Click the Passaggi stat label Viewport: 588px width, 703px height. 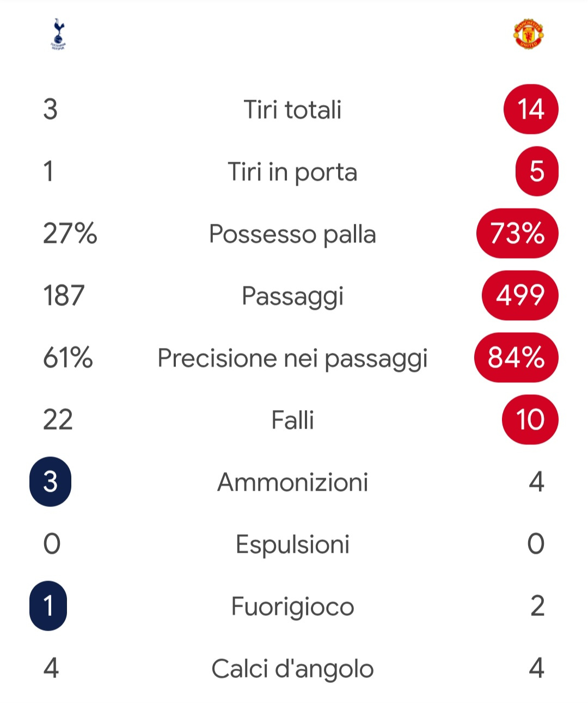click(292, 297)
